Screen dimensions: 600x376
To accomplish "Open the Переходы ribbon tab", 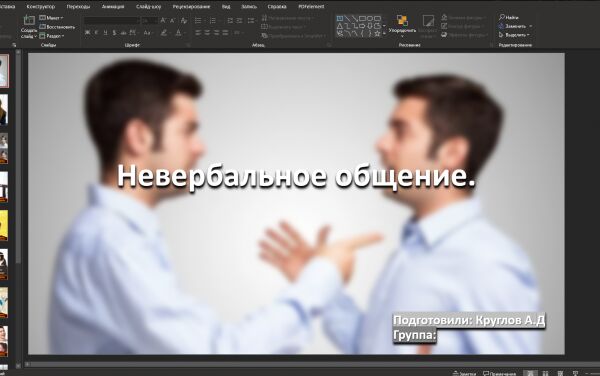I will 78,7.
